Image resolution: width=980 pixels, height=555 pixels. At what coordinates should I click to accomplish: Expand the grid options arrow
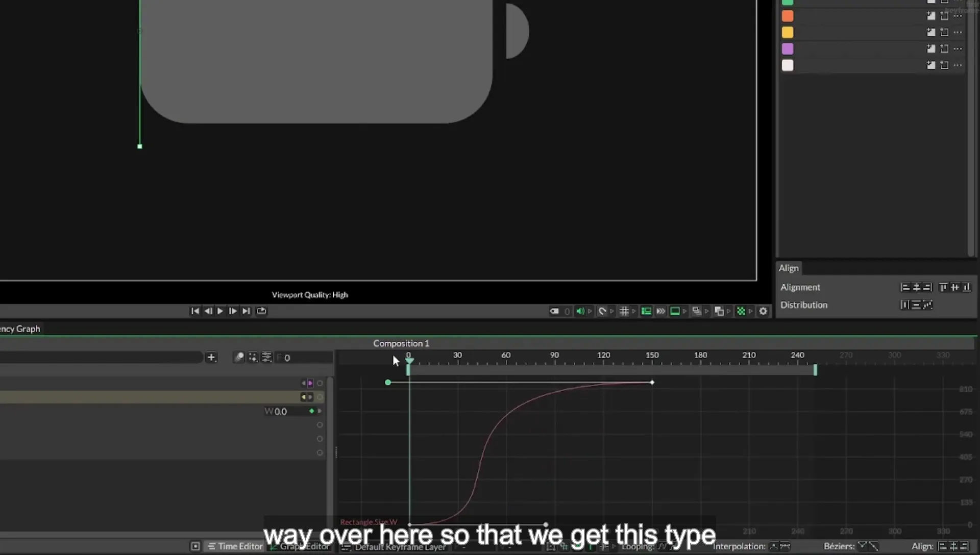tap(634, 311)
